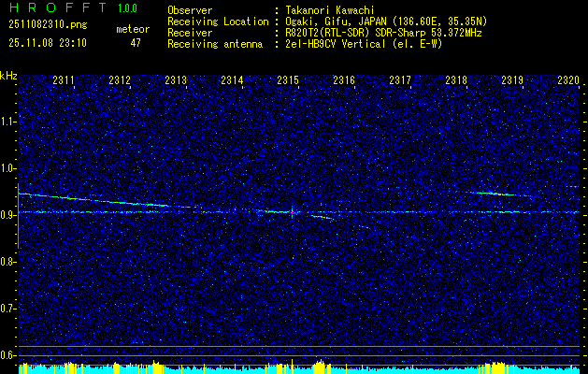Click the filename 2511082310.png

(x=48, y=25)
